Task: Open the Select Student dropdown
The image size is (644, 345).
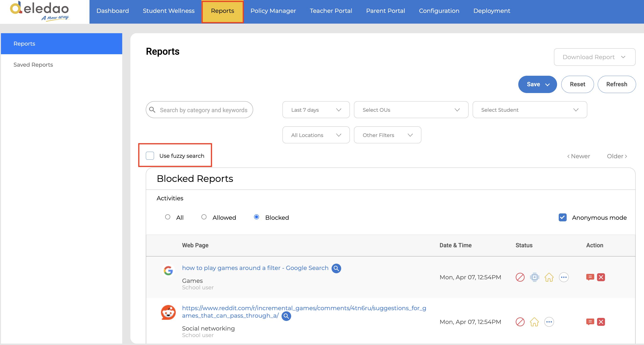Action: point(530,110)
